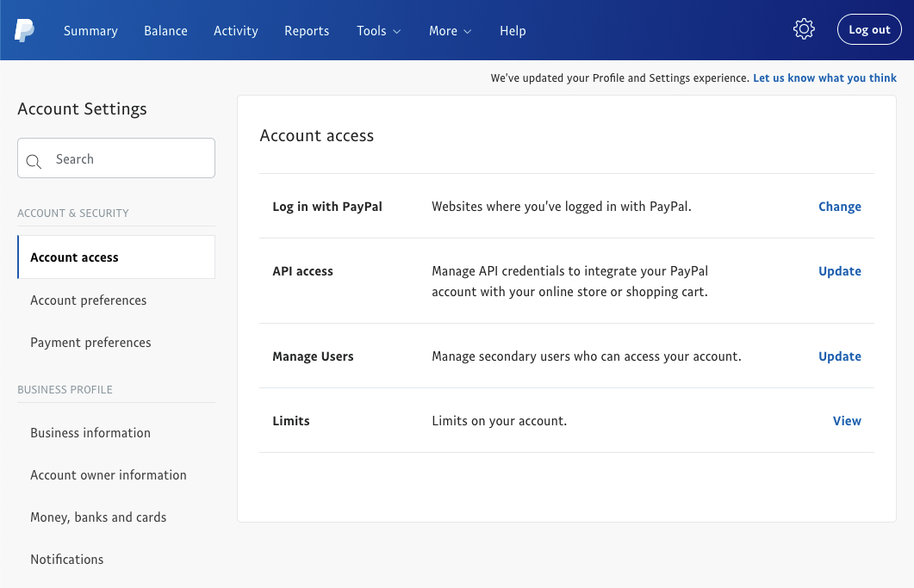Click the 'BUSINESS PROFILE' section header
This screenshot has height=588, width=914.
tap(65, 390)
